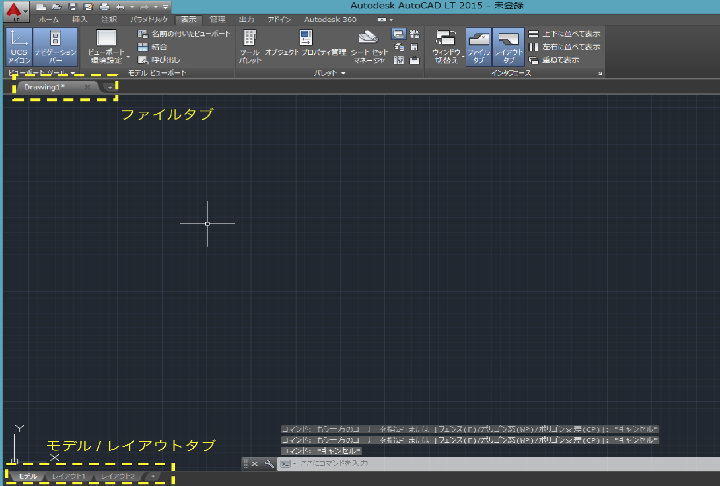The image size is (720, 486).
Task: Click middle-right small icon in パレット panel
Action: (415, 47)
